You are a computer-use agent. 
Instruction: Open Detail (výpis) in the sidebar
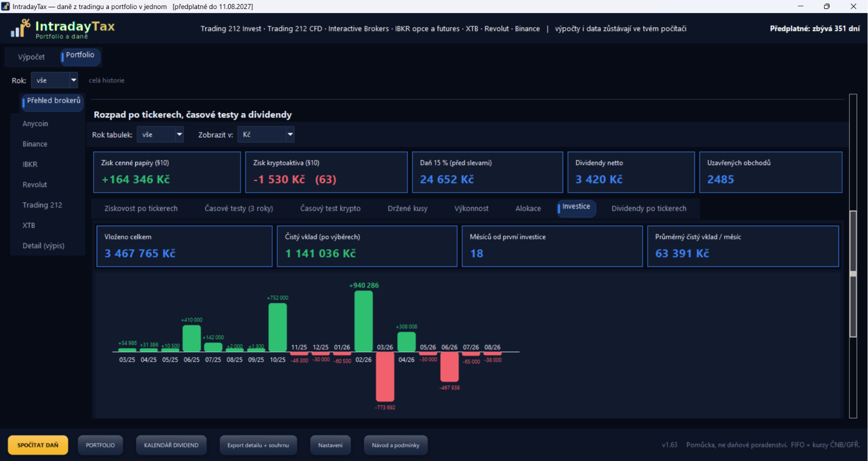point(44,246)
